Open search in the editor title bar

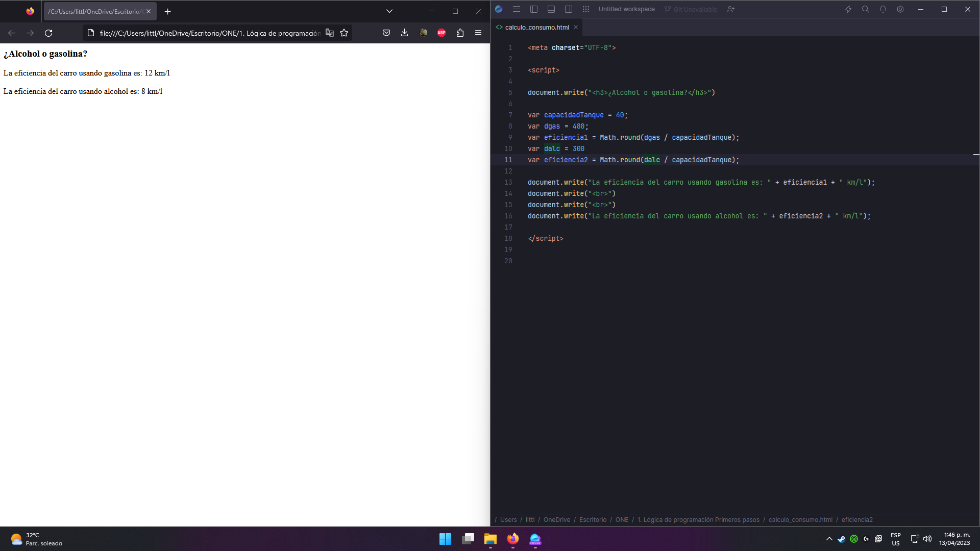tap(866, 9)
